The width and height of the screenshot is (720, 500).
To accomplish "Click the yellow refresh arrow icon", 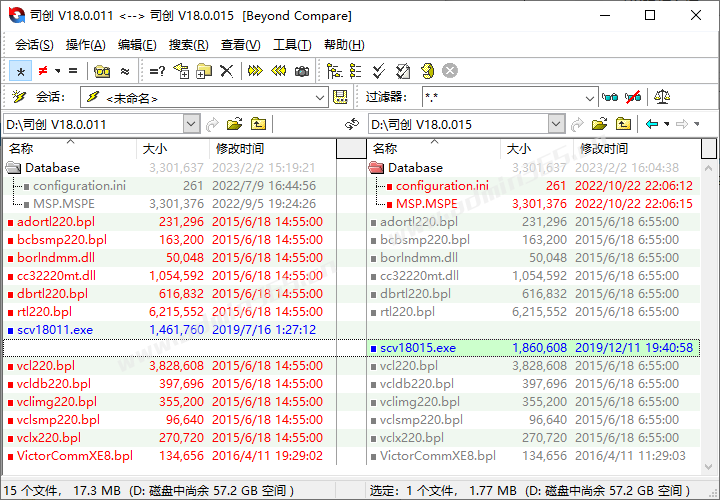I will tap(427, 71).
